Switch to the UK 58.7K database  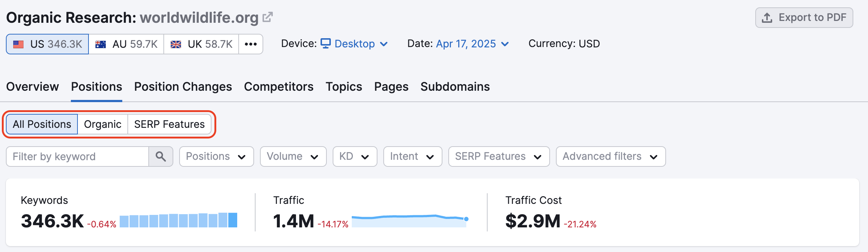point(201,44)
